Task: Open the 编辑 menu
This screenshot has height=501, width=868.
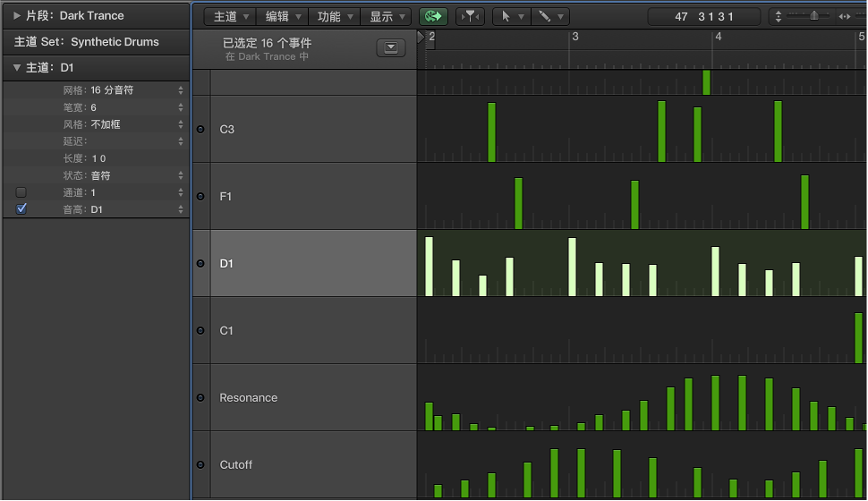Action: pyautogui.click(x=283, y=16)
